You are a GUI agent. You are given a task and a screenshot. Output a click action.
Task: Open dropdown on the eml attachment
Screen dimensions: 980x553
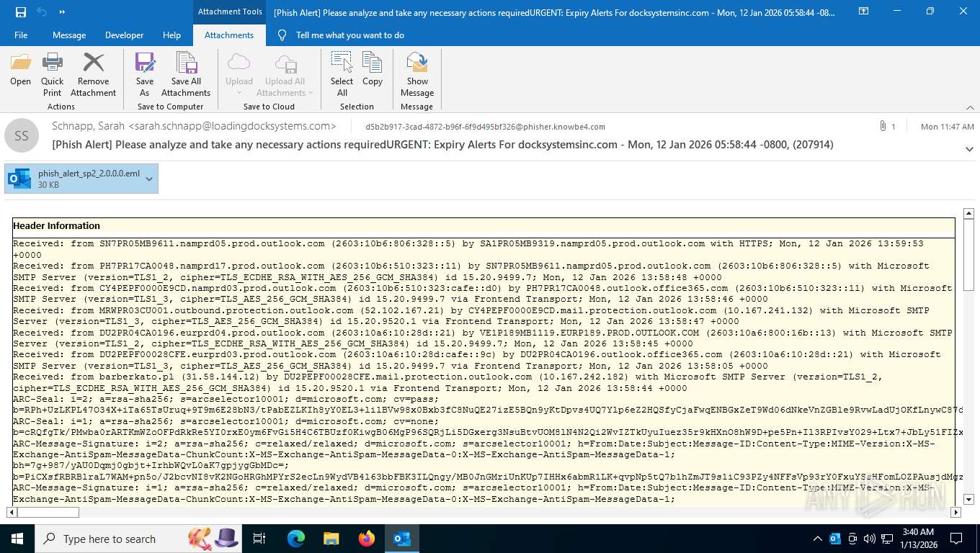[x=150, y=179]
